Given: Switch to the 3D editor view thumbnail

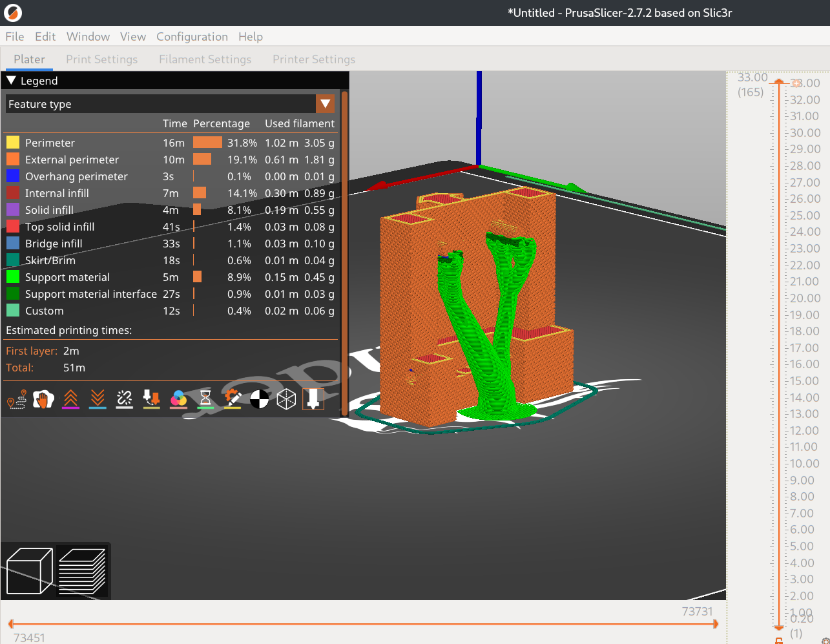Looking at the screenshot, I should (x=28, y=570).
